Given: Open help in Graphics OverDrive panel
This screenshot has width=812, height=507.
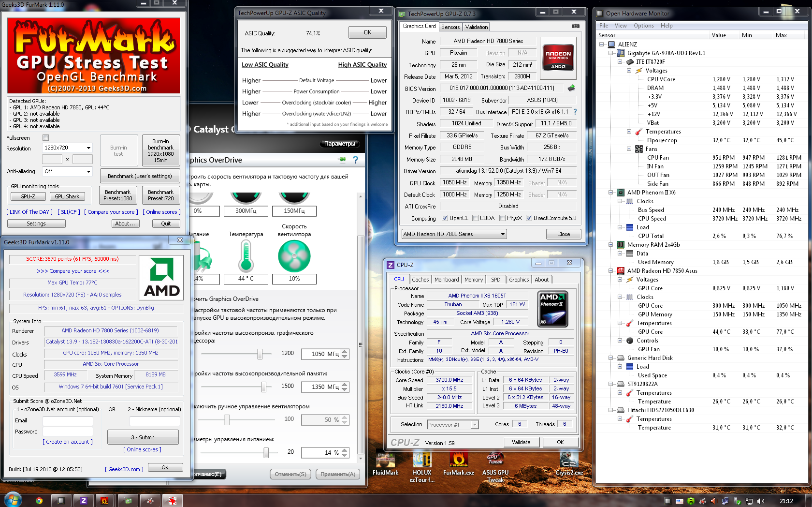Looking at the screenshot, I should pyautogui.click(x=356, y=160).
